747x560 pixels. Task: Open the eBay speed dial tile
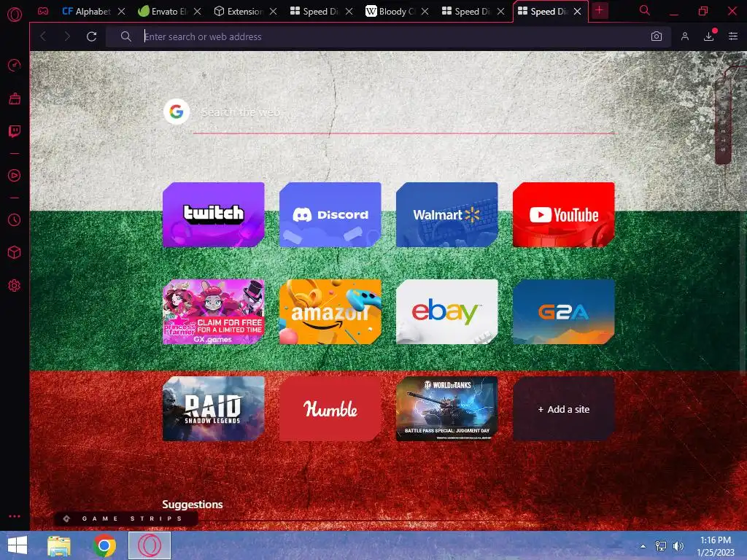[x=447, y=312]
